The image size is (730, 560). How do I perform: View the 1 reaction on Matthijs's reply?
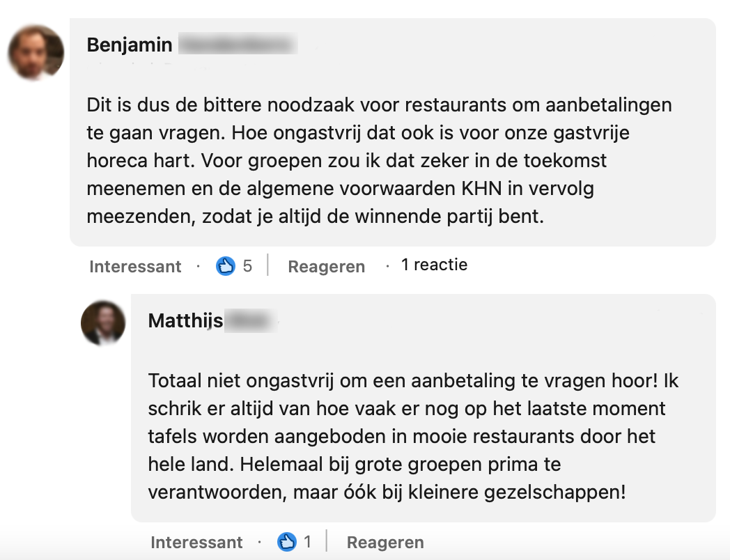[307, 541]
